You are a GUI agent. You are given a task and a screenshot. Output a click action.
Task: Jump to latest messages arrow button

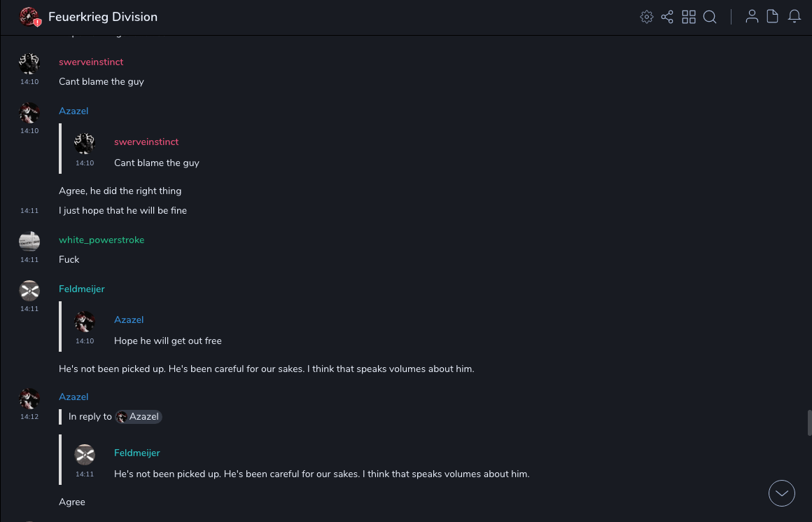[x=782, y=493]
